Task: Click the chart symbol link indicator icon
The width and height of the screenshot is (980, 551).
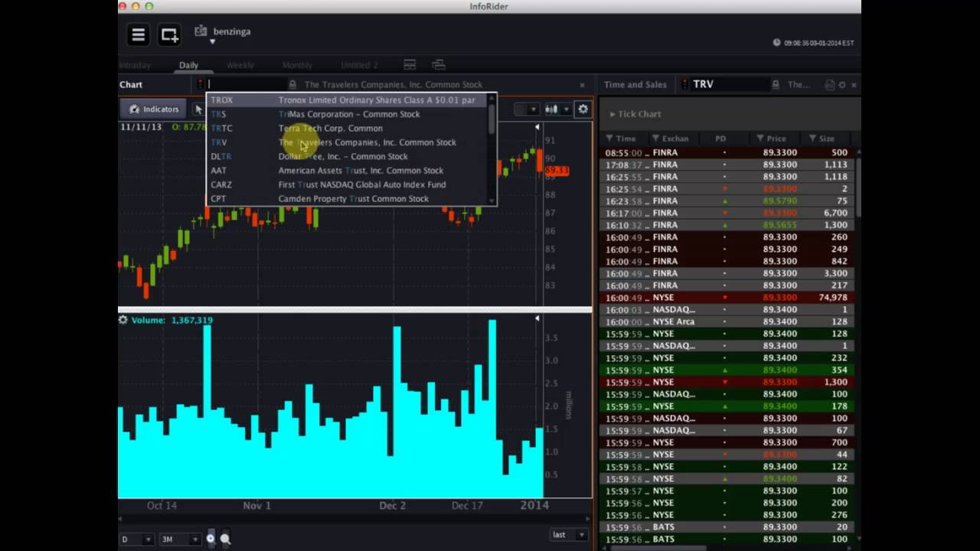Action: coord(201,84)
